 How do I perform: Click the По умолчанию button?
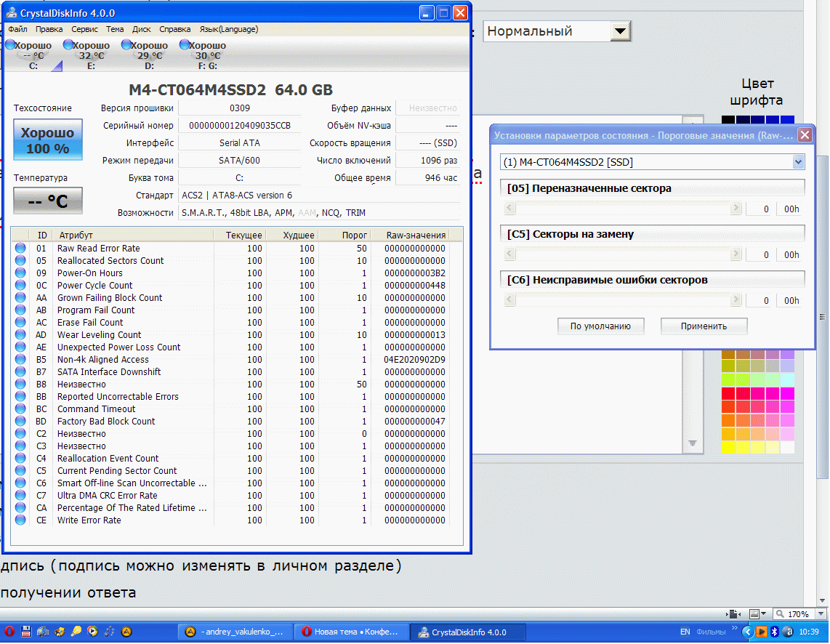[x=600, y=326]
